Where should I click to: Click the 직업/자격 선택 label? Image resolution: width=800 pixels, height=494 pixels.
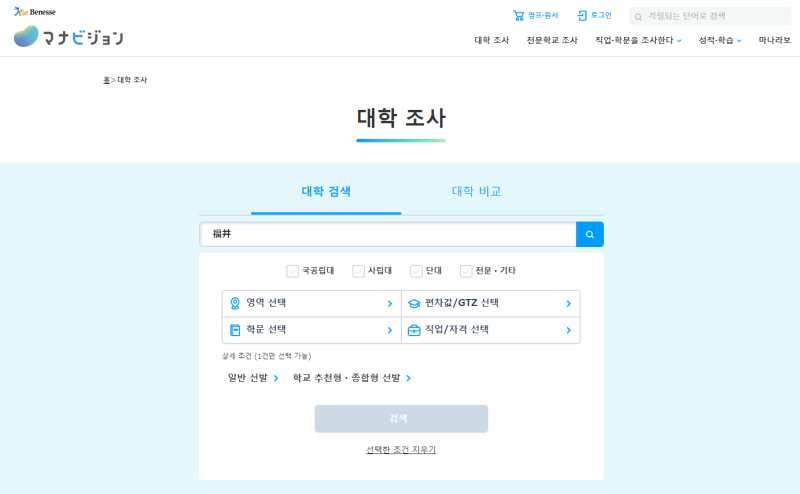pos(457,330)
